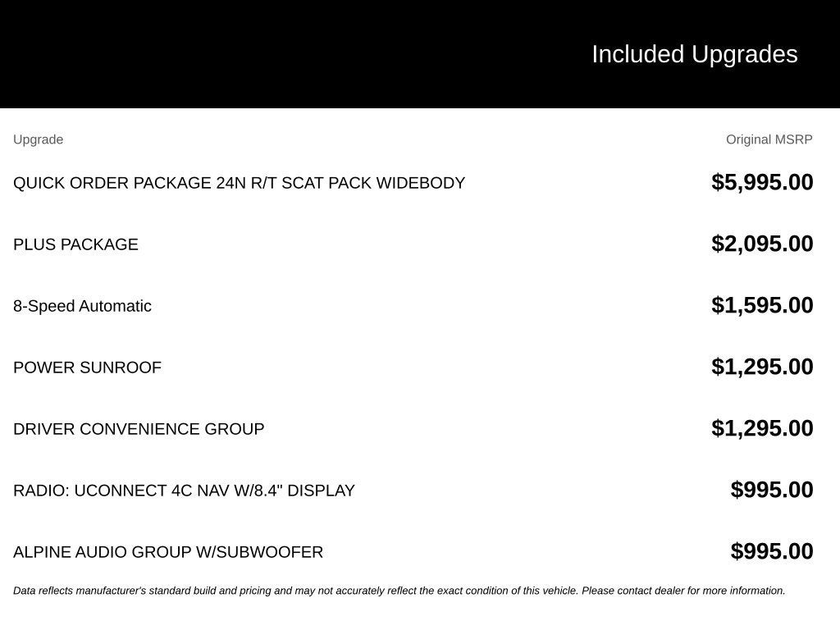Viewport: 840px width, 630px height.
Task: Click the Included Upgrades heading
Action: [694, 55]
